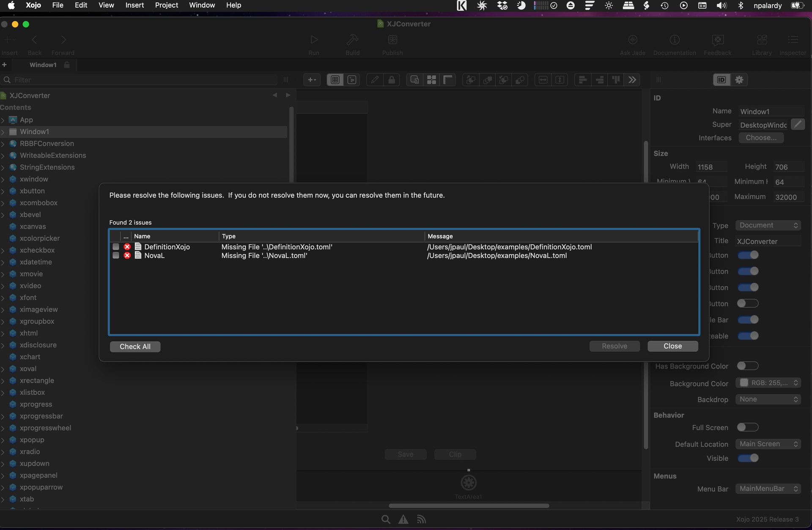Check the NovaL issue checkbox

(116, 256)
